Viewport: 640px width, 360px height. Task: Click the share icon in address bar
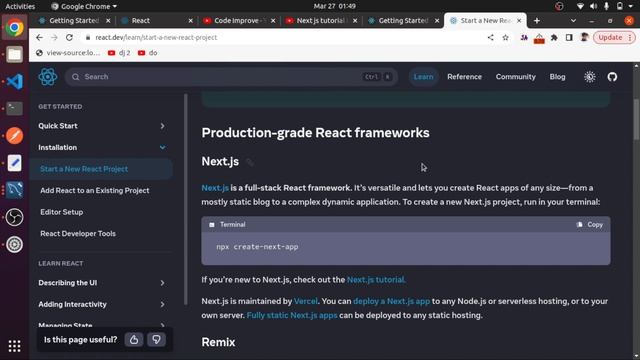click(491, 38)
